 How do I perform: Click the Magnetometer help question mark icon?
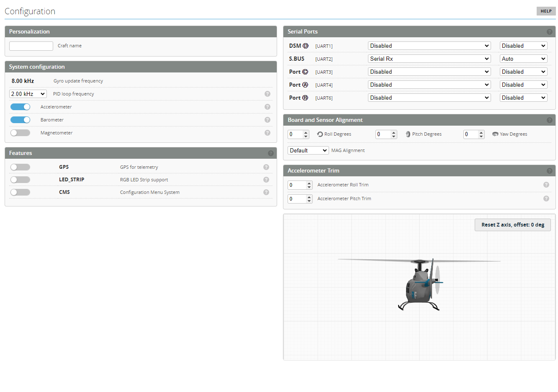[267, 133]
